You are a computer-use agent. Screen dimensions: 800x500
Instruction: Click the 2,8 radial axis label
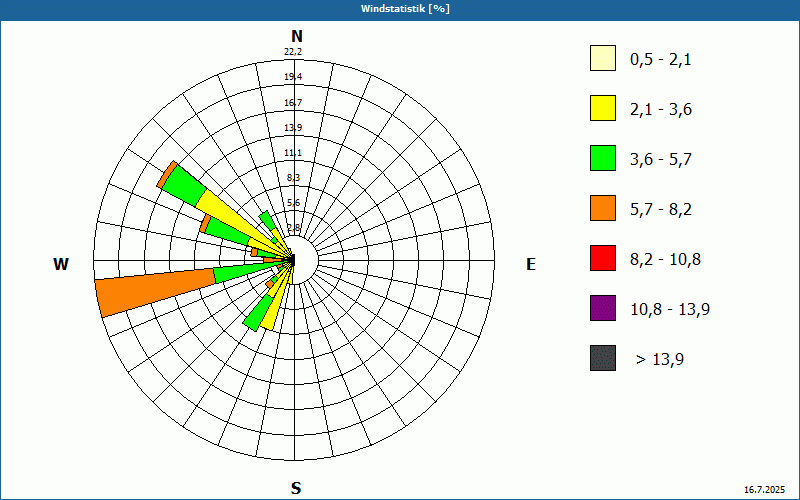tap(293, 228)
